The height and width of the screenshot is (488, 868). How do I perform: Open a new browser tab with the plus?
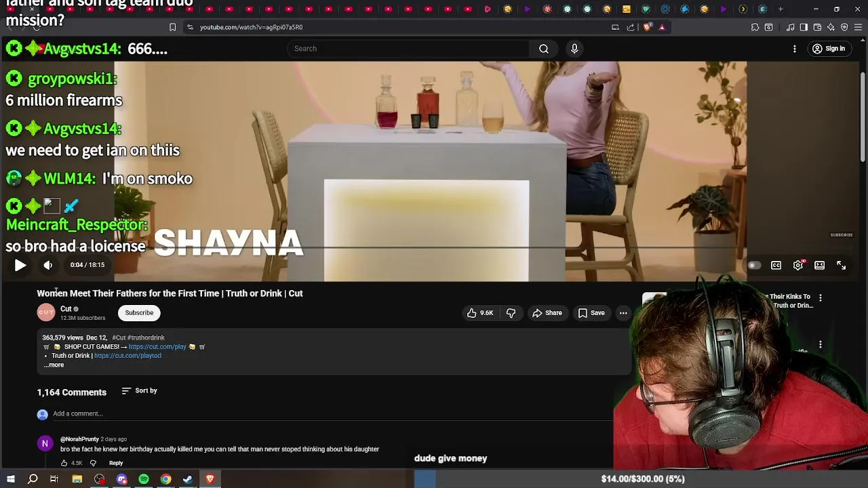781,9
